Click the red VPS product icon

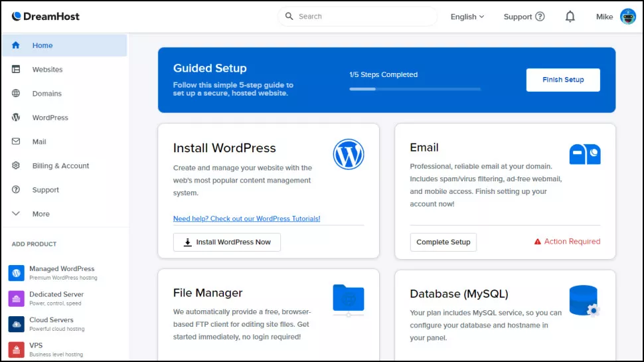[x=16, y=349]
